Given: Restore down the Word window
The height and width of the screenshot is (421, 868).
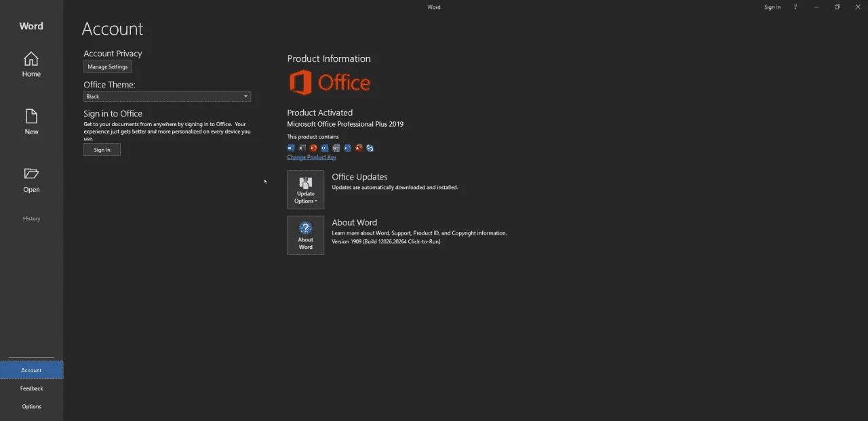Looking at the screenshot, I should 837,7.
